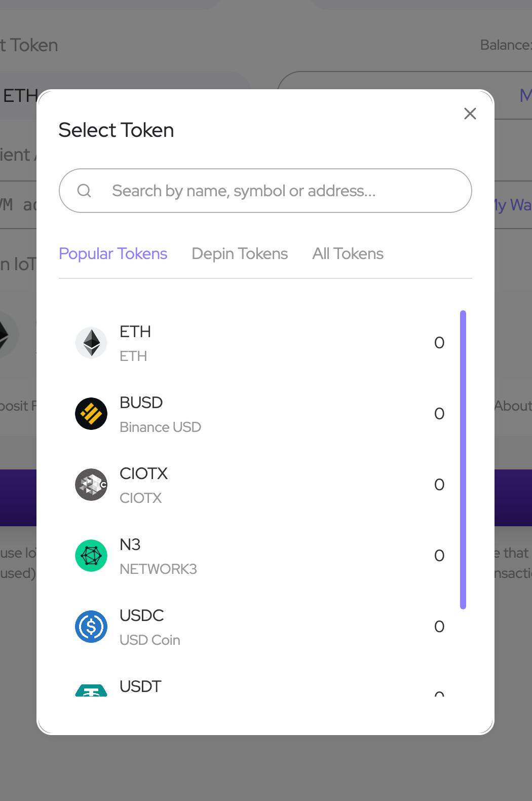Image resolution: width=532 pixels, height=801 pixels.
Task: Click the search magnifier icon
Action: click(x=84, y=191)
